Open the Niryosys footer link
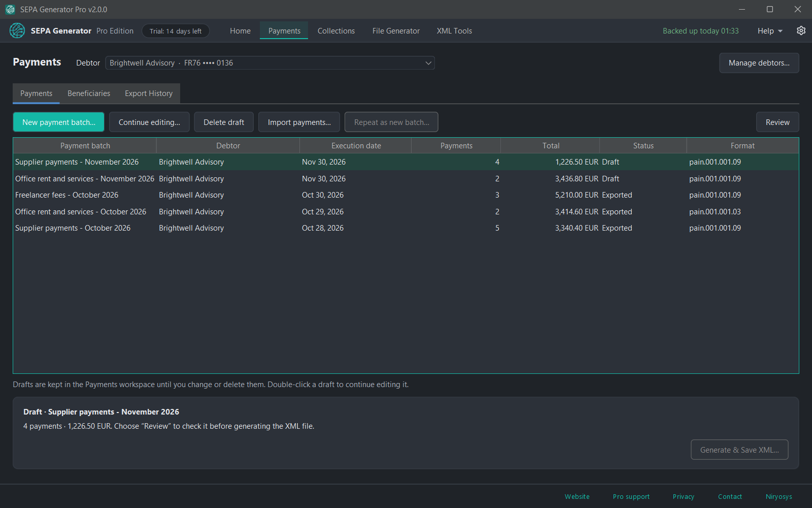Viewport: 812px width, 508px height. (x=779, y=497)
